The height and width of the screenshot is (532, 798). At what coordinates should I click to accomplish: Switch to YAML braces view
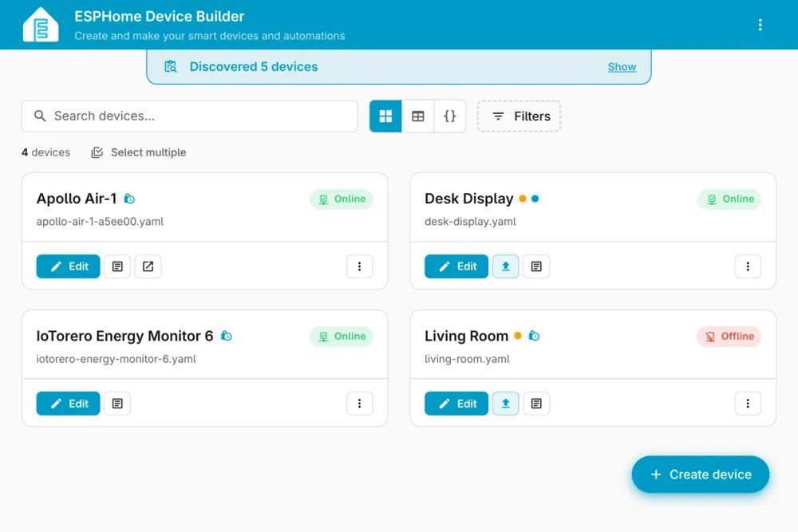click(450, 116)
